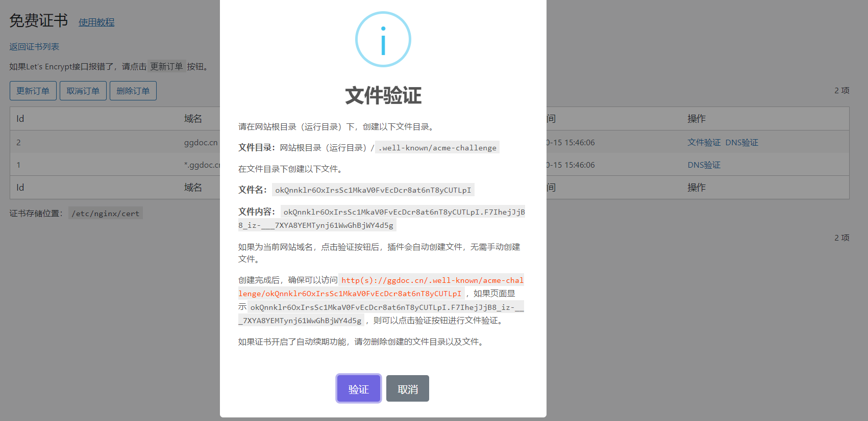Click the 文件验证 dialog title
This screenshot has width=868, height=421.
[x=383, y=95]
